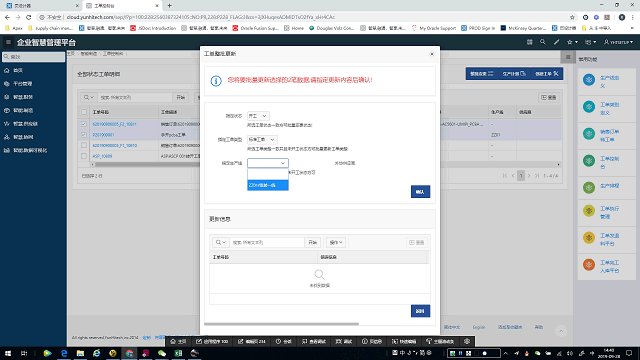Open the 生产排程 shortcut icon
This screenshot has width=640, height=360.
point(589,187)
